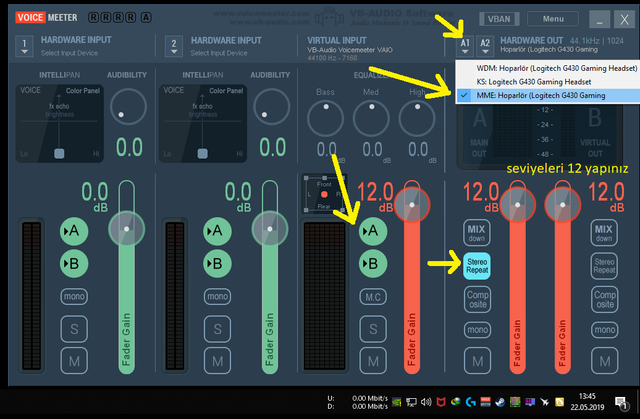
Task: Click Intellipan panel of Hardware Input 1
Action: [60, 124]
